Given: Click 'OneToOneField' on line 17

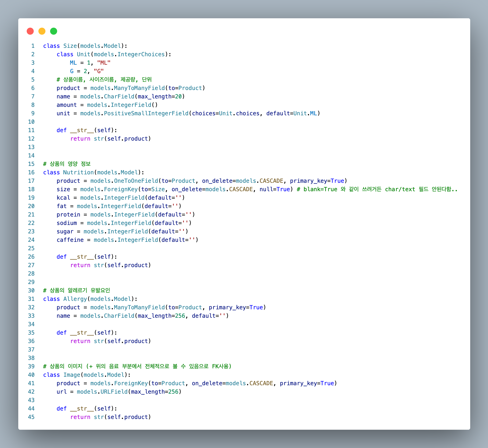Looking at the screenshot, I should click(136, 181).
